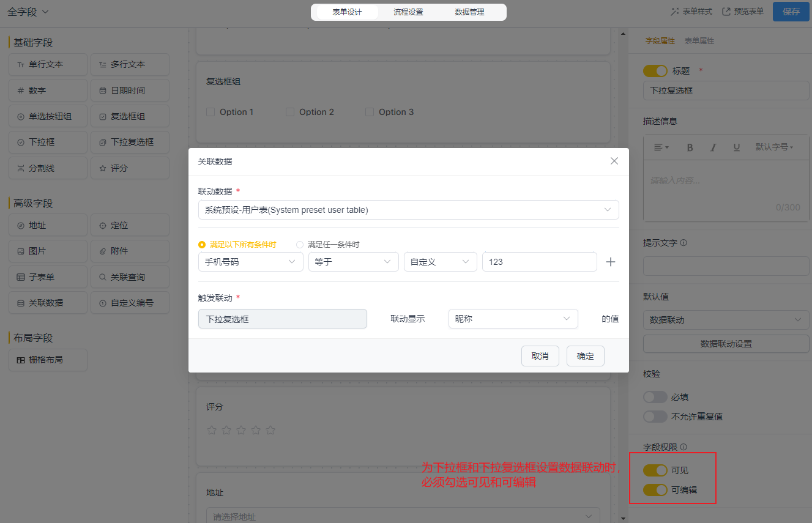
Task: Toggle the 标题 switch
Action: coord(655,71)
